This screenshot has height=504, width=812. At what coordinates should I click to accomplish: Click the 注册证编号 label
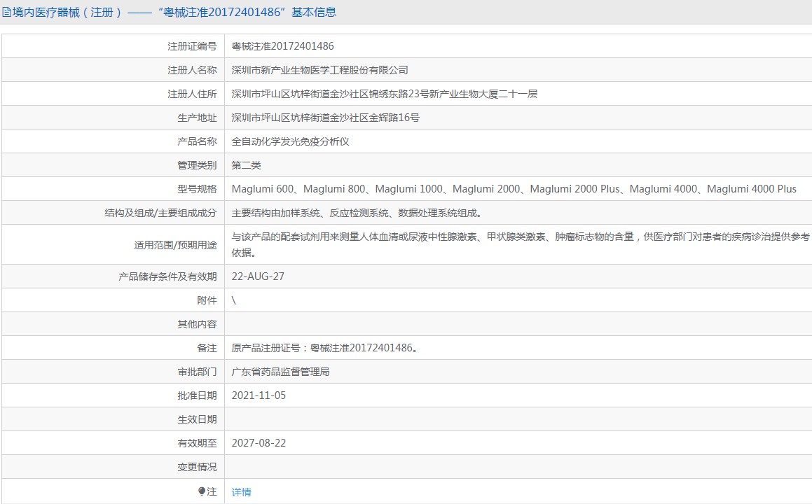point(191,46)
